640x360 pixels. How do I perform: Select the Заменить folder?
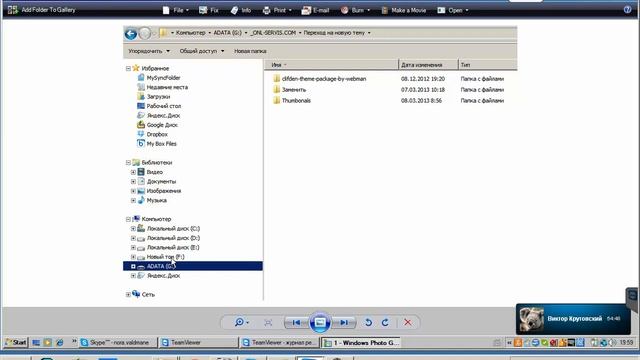tap(289, 90)
